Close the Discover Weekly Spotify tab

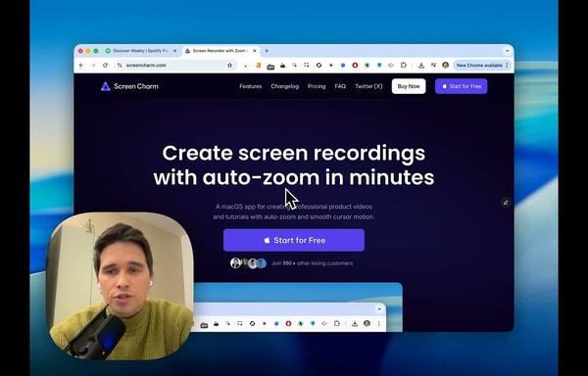pyautogui.click(x=174, y=51)
